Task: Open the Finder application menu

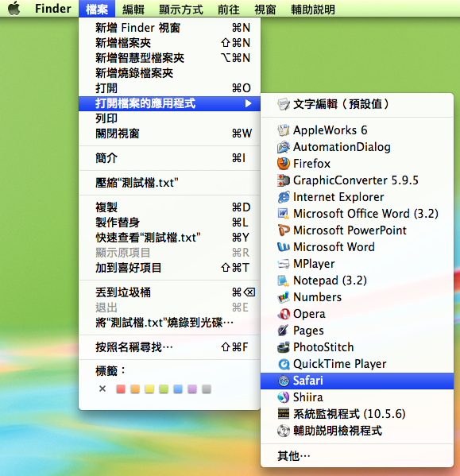Action: point(53,9)
